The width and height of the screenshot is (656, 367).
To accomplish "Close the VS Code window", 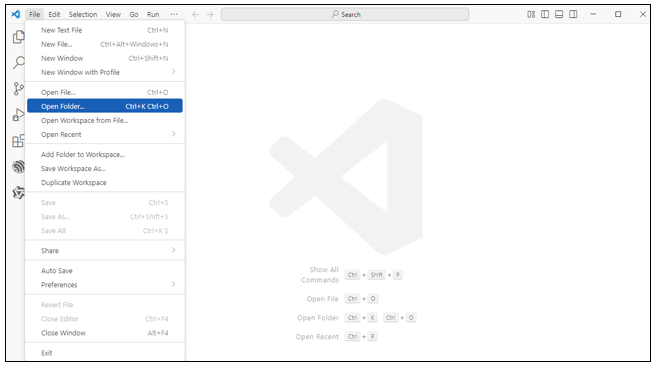I will tap(643, 14).
